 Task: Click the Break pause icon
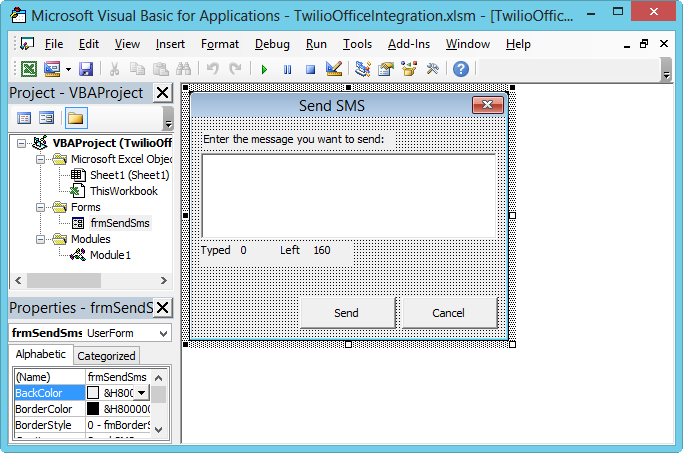point(287,69)
